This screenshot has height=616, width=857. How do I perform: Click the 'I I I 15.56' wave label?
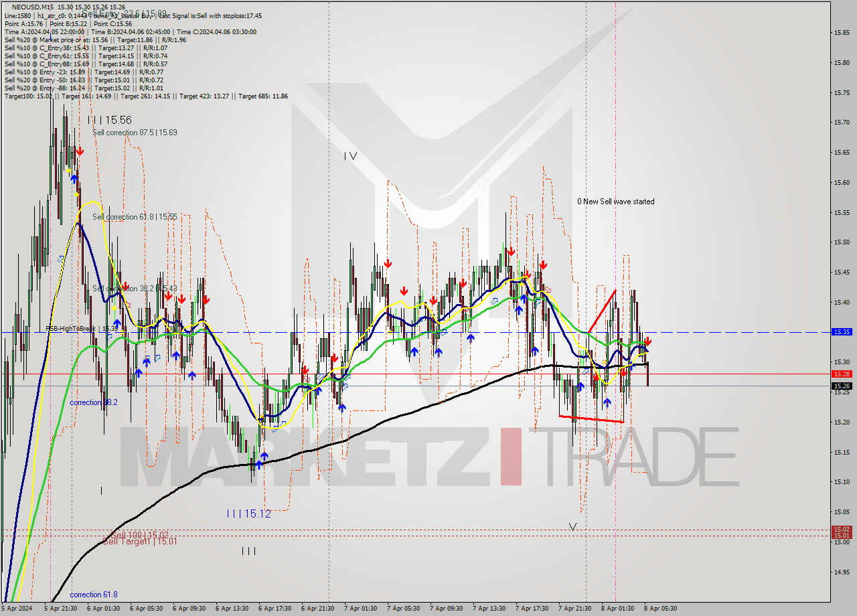click(x=110, y=120)
